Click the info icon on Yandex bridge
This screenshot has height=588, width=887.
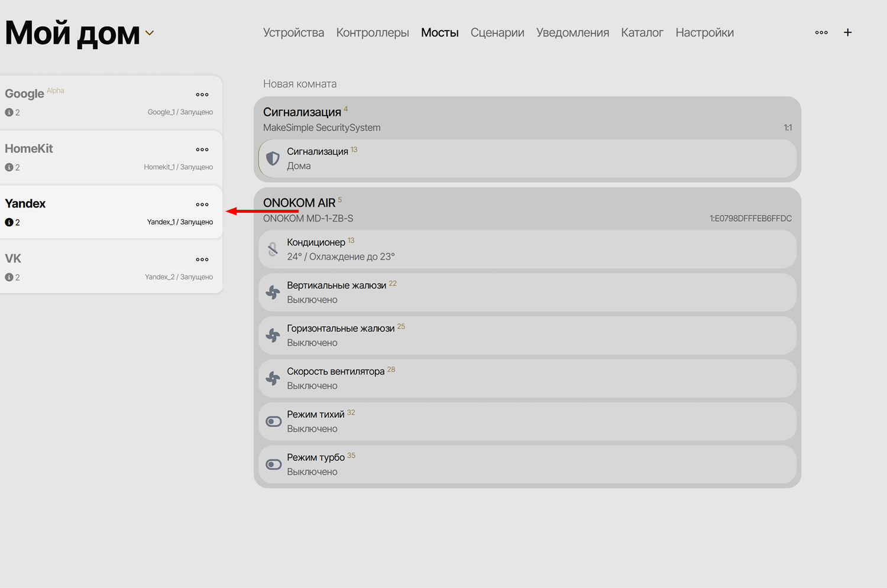click(9, 222)
